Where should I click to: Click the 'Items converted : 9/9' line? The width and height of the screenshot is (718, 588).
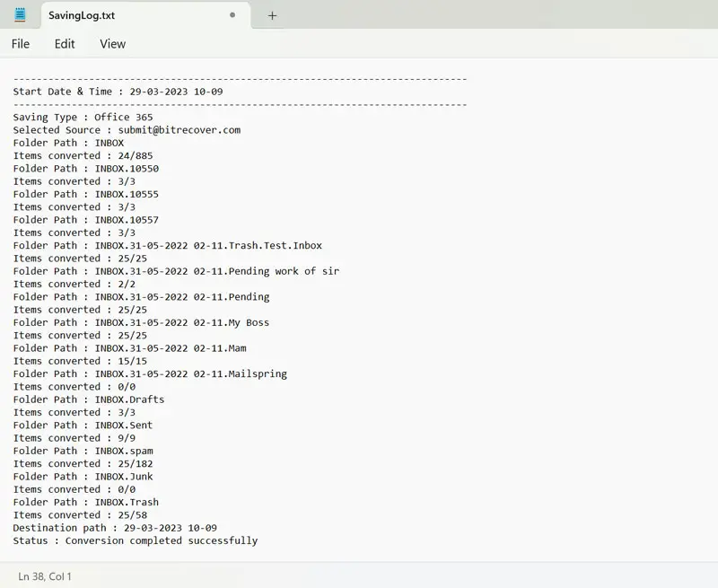pyautogui.click(x=74, y=438)
